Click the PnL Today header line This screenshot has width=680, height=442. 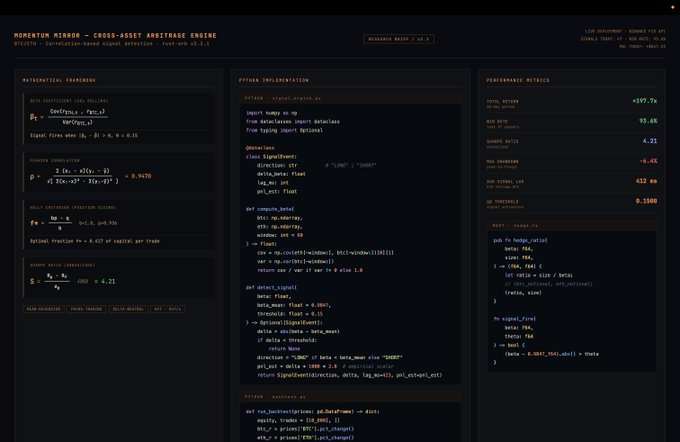click(642, 46)
